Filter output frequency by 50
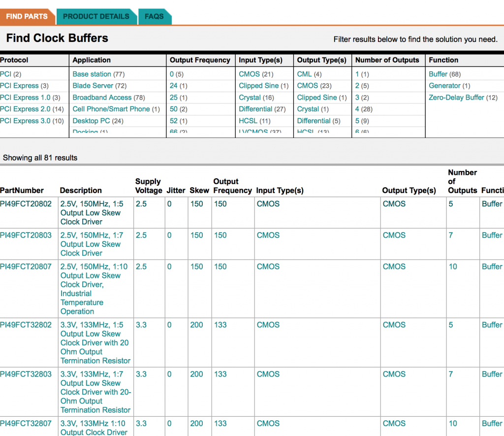The width and height of the screenshot is (504, 436). (x=174, y=109)
